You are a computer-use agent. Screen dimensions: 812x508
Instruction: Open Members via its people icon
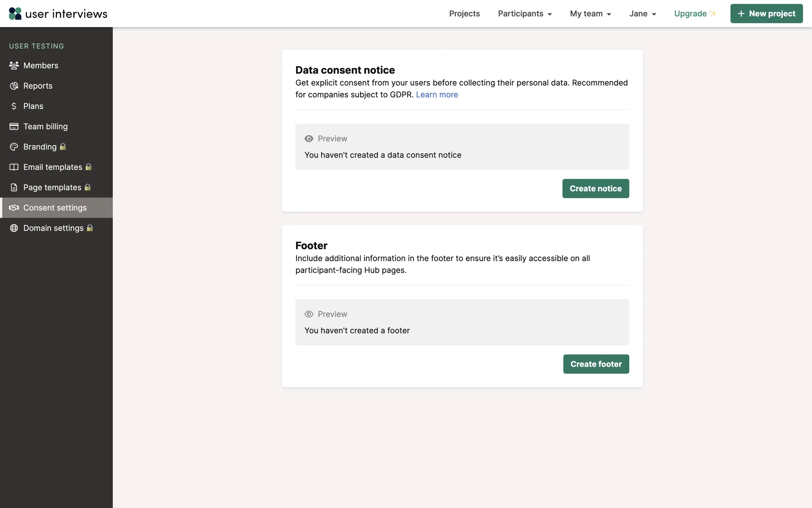click(x=14, y=66)
